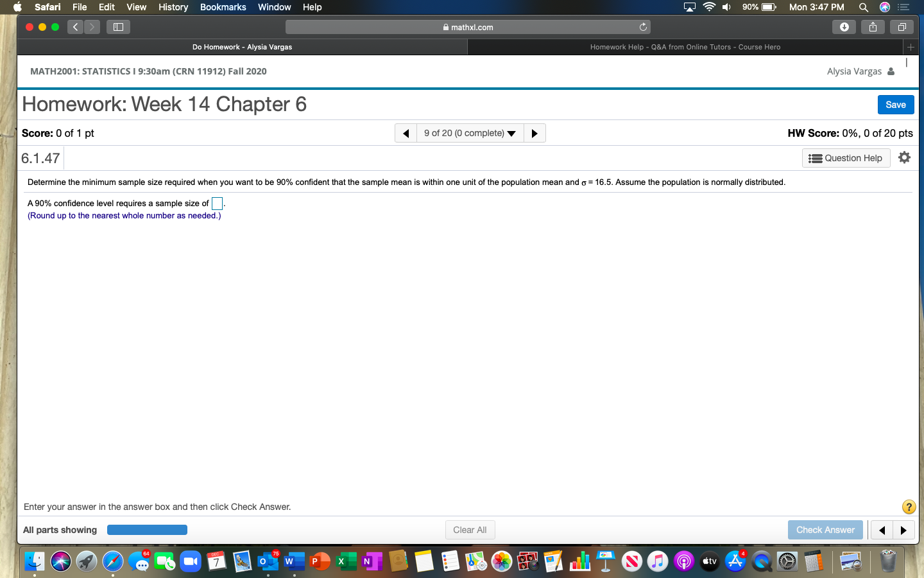Click the course title MATH2001: STATISTICS I
Viewport: 924px width, 578px height.
pos(148,71)
